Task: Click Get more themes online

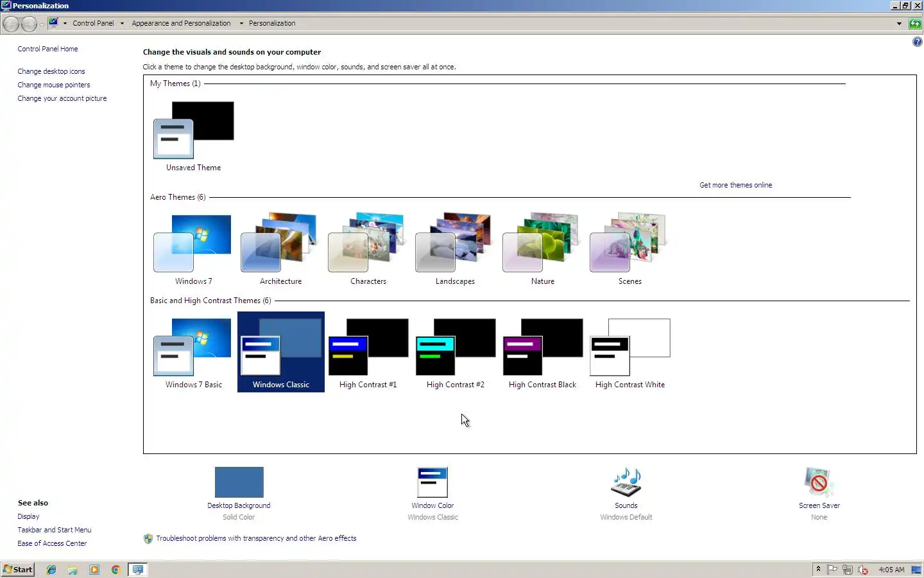Action: (735, 185)
